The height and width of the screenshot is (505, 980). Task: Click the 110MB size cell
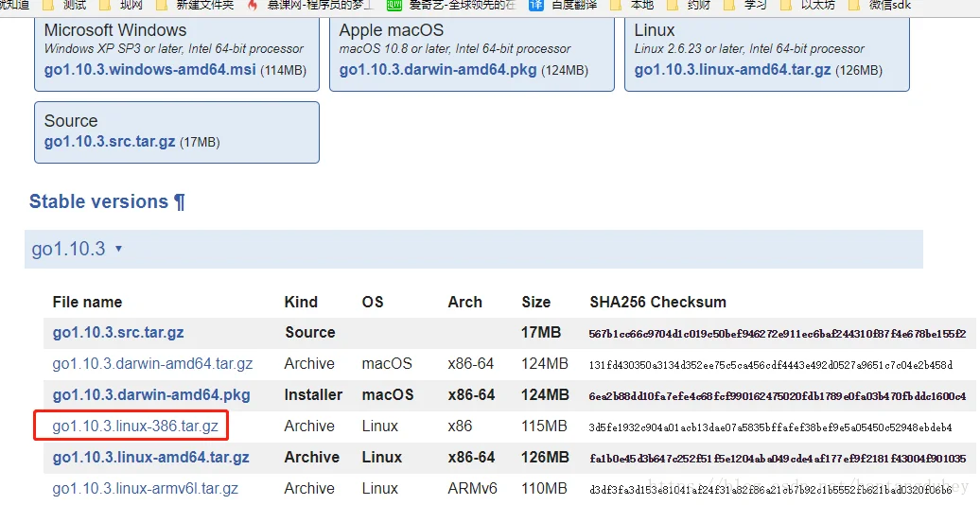[x=544, y=488]
